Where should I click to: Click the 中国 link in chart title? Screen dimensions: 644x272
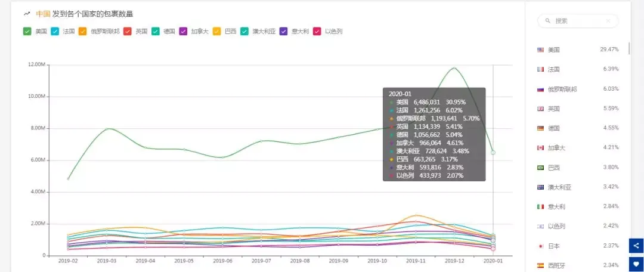point(43,14)
